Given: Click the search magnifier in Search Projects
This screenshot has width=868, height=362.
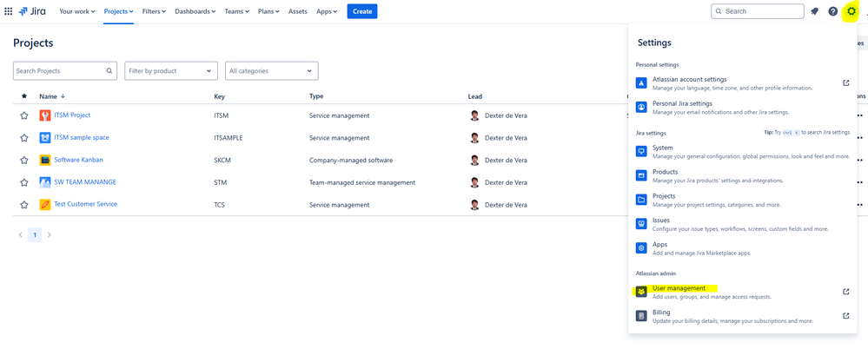Looking at the screenshot, I should (x=109, y=70).
